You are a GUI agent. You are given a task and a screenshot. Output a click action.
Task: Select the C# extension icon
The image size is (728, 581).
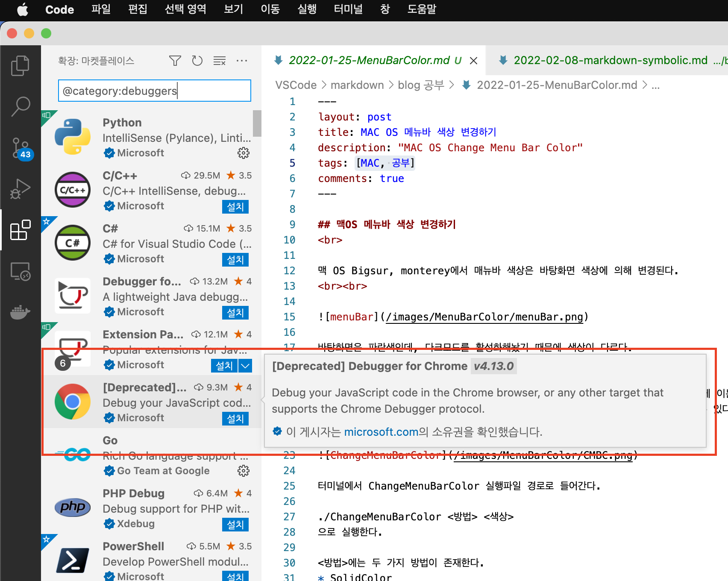tap(73, 243)
